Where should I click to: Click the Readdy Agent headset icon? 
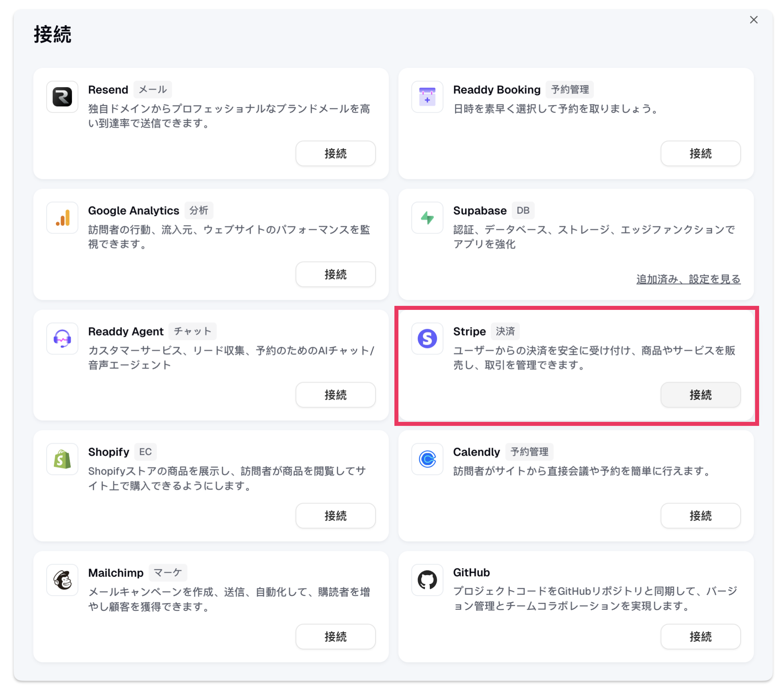(x=62, y=338)
